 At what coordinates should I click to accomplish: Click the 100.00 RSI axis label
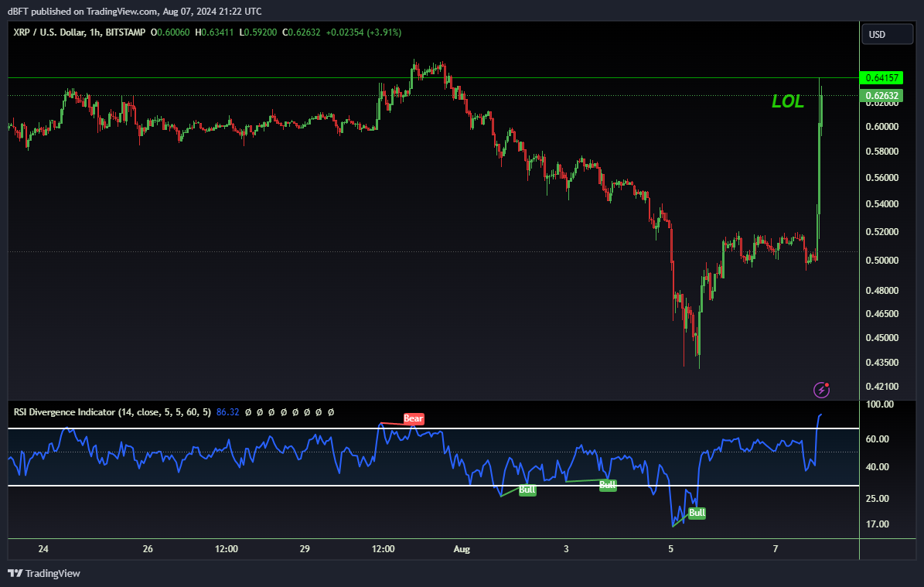[x=880, y=404]
